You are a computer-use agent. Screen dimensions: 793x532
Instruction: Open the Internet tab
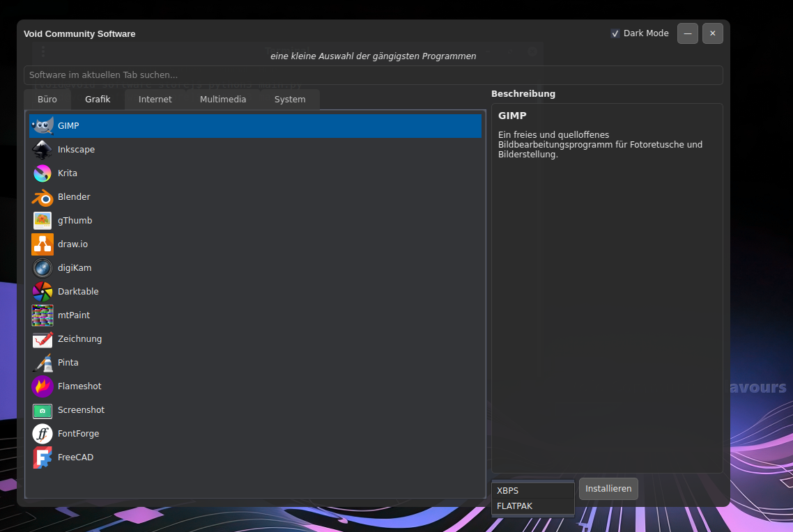155,100
